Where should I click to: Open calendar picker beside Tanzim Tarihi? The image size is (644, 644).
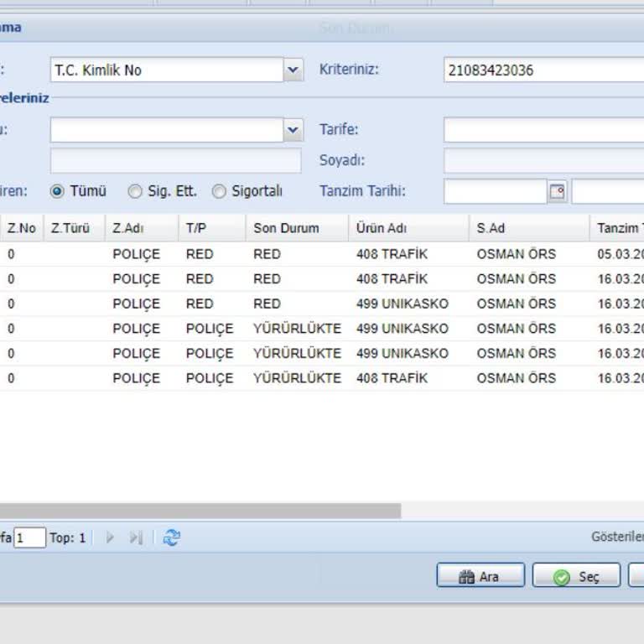[558, 191]
